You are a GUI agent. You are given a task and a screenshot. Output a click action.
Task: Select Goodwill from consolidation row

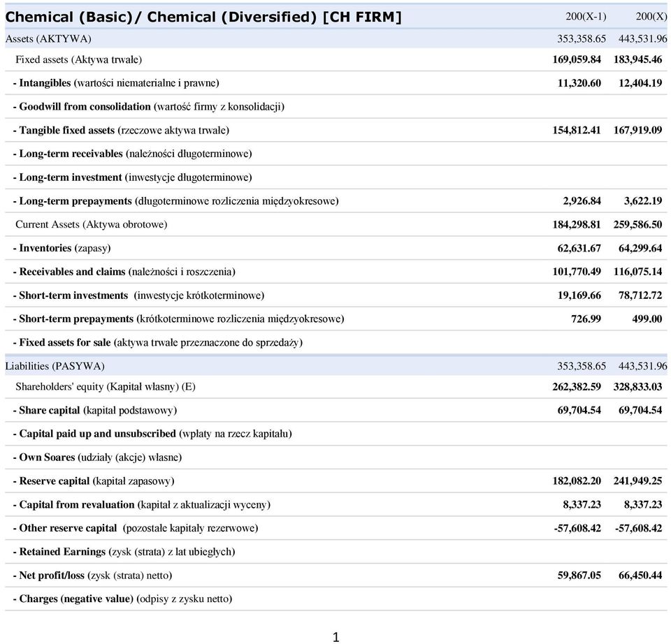tap(336, 106)
